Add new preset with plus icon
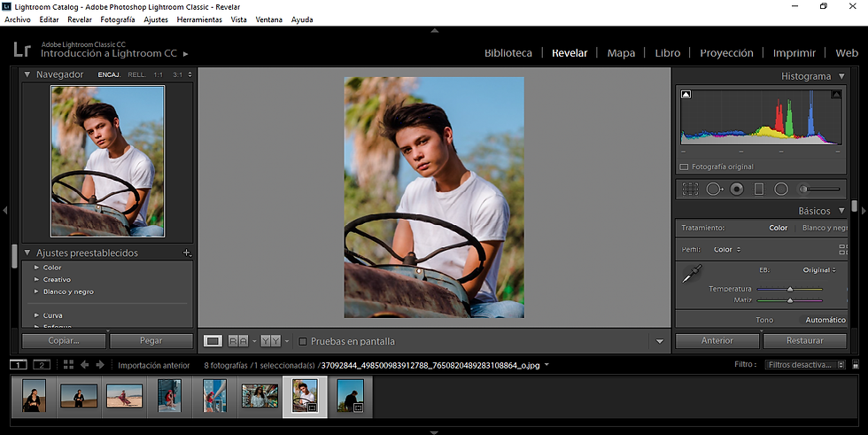Viewport: 868px width, 435px height. [x=187, y=252]
